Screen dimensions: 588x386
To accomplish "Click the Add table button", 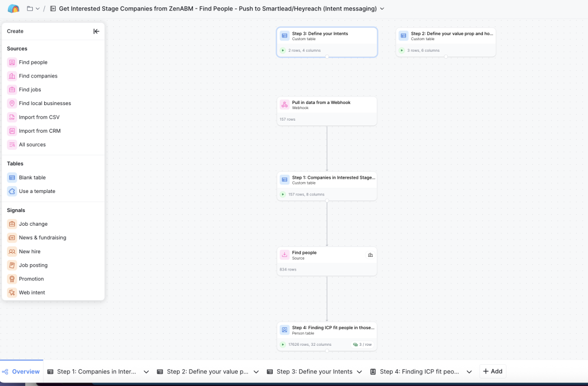I will [x=493, y=372].
